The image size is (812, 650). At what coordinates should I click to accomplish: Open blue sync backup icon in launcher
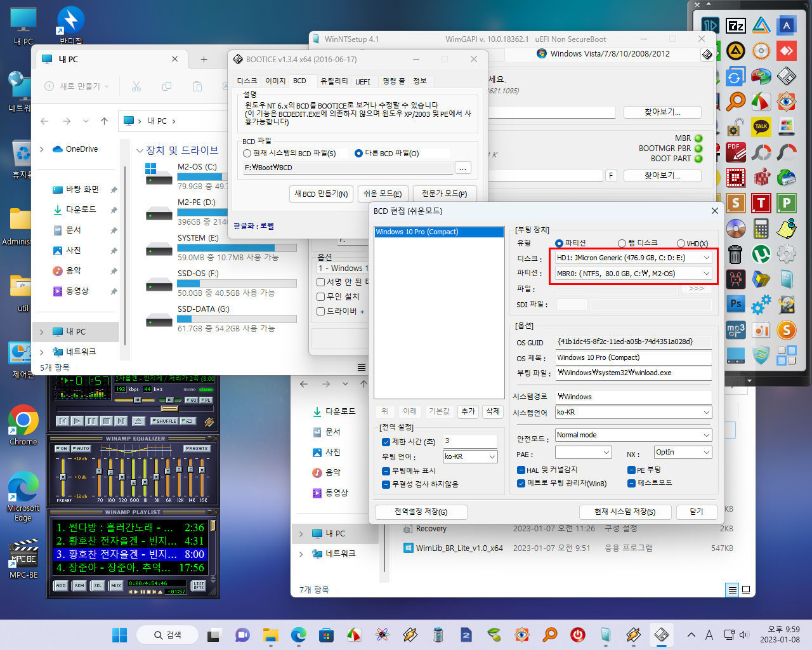click(735, 77)
